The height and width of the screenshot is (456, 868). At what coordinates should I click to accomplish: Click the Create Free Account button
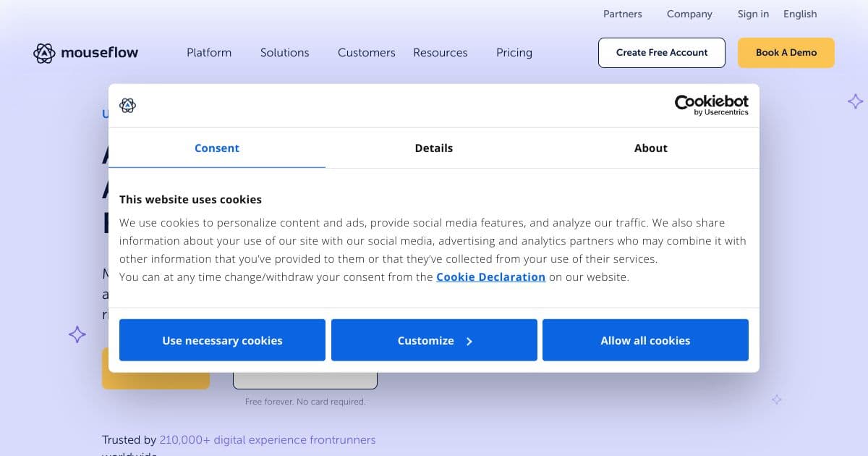[x=661, y=52]
